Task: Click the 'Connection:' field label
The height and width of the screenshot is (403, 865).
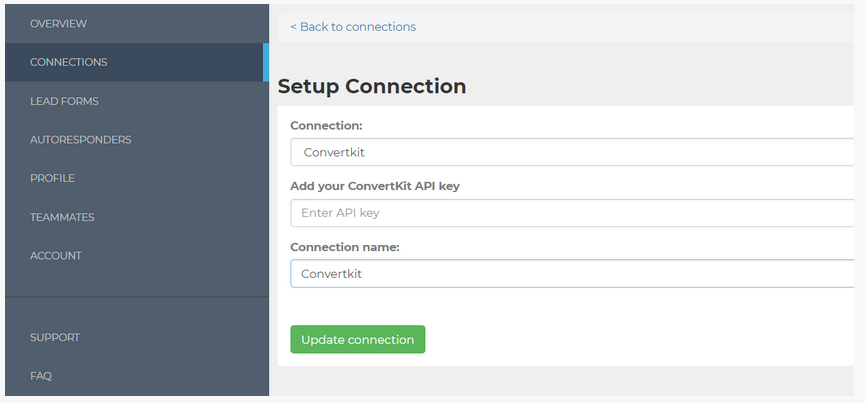Action: [x=326, y=126]
